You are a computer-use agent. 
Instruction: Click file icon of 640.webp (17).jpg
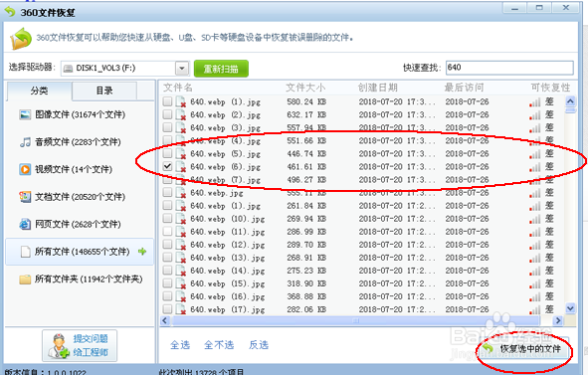point(181,309)
